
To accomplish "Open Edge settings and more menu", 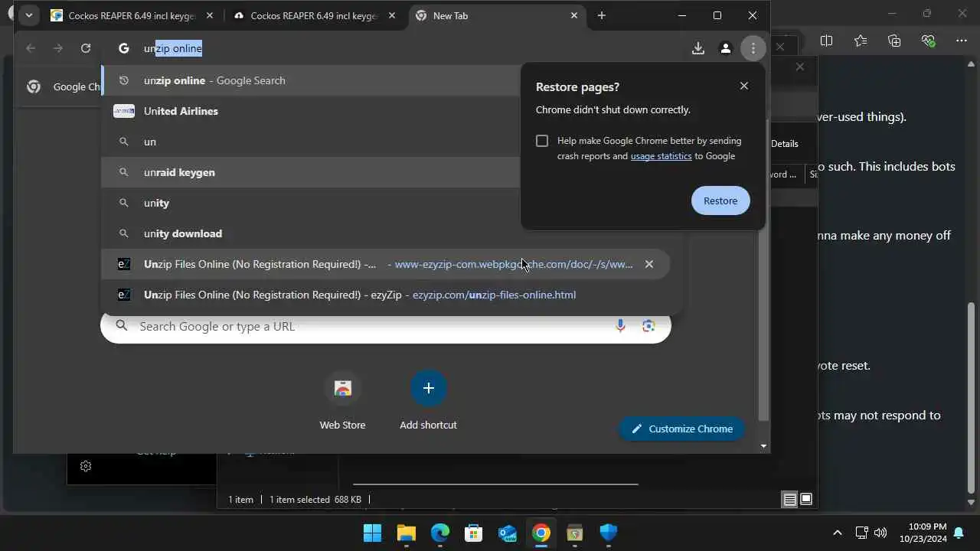I will (962, 41).
